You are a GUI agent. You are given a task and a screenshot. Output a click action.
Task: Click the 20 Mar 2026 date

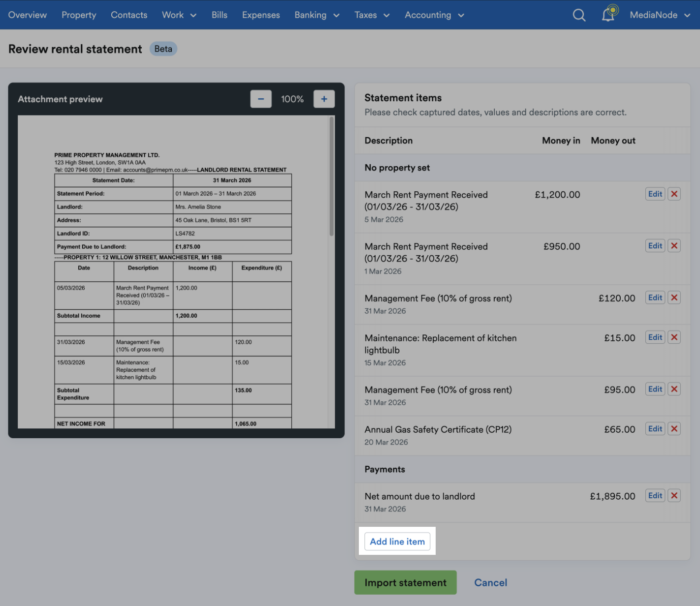pos(386,442)
